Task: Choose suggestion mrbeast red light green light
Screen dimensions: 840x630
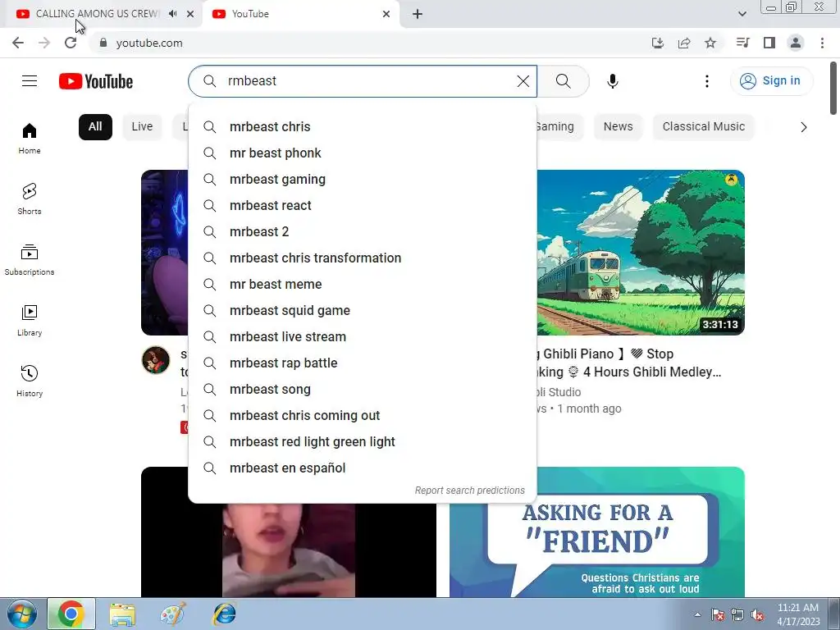Action: point(363,442)
